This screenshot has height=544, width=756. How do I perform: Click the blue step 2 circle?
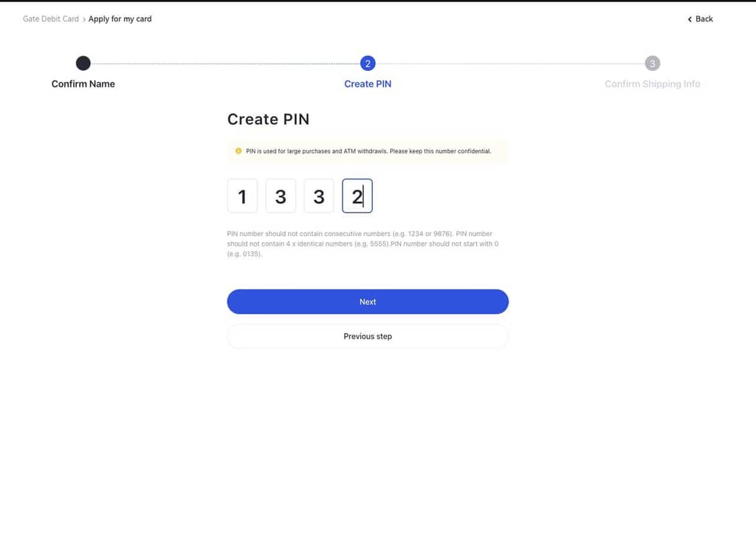(368, 63)
